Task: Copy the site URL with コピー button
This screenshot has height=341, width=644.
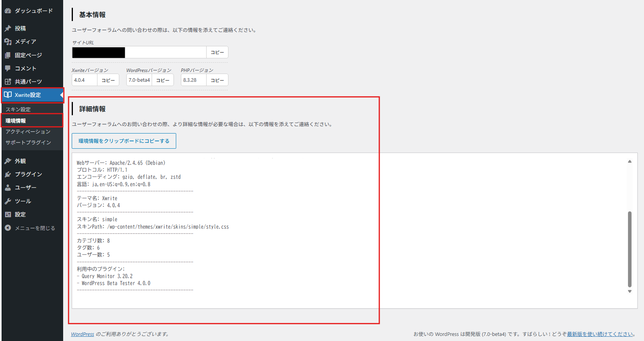Action: point(217,52)
